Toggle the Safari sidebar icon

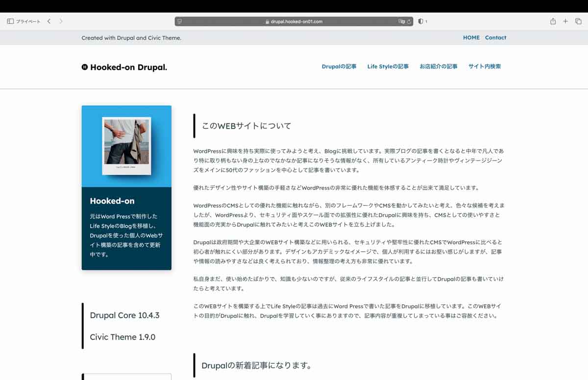[10, 22]
